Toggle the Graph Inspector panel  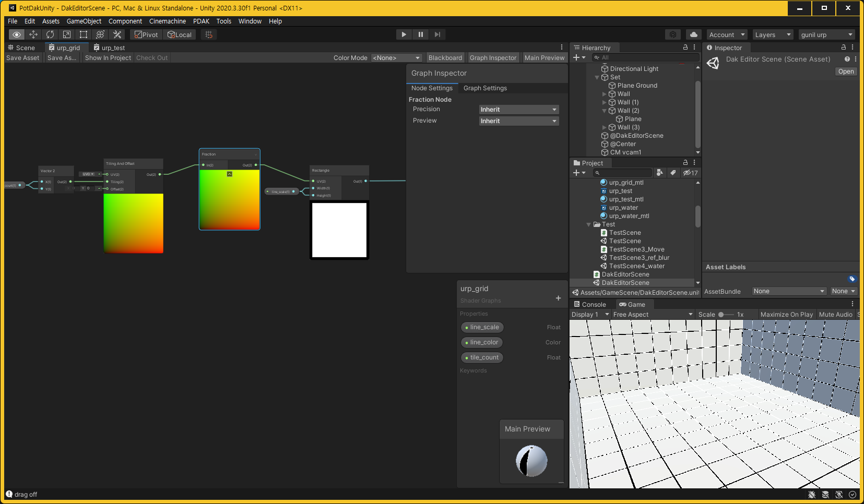(x=493, y=58)
